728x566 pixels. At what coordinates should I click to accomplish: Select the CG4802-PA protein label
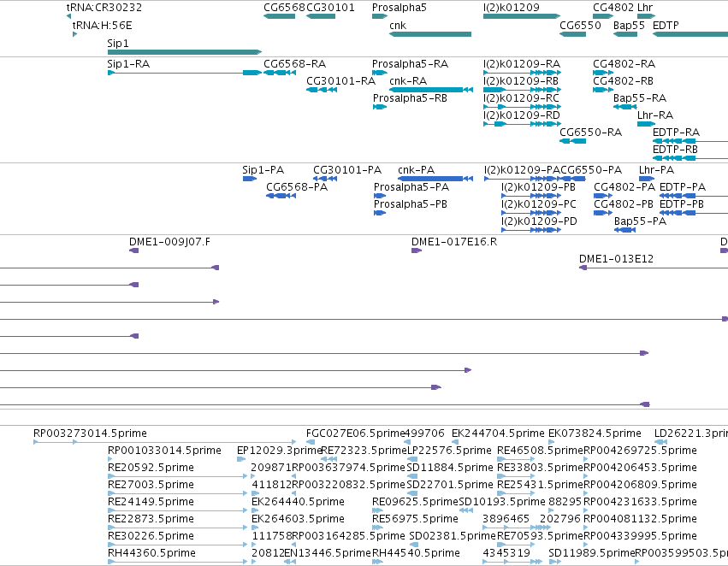tap(624, 187)
